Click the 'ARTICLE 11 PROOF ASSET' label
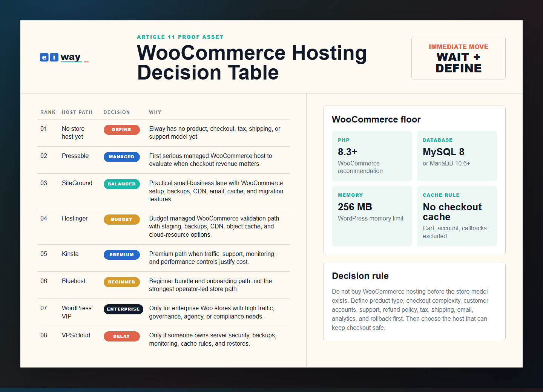 (180, 37)
